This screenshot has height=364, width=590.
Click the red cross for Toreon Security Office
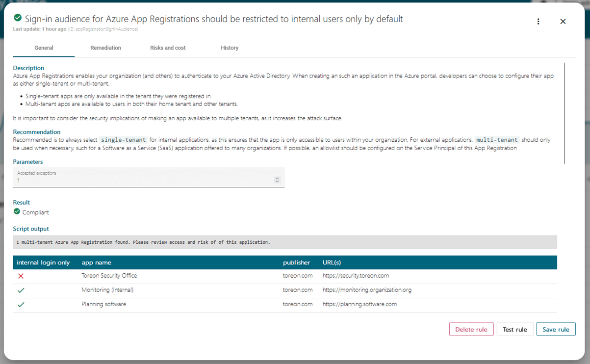(21, 276)
